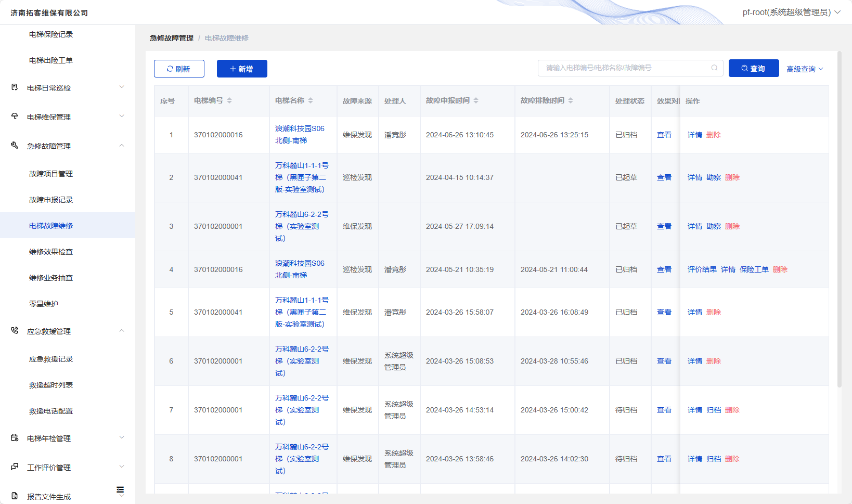The height and width of the screenshot is (504, 852).
Task: Click 查看 in row 1
Action: point(664,135)
